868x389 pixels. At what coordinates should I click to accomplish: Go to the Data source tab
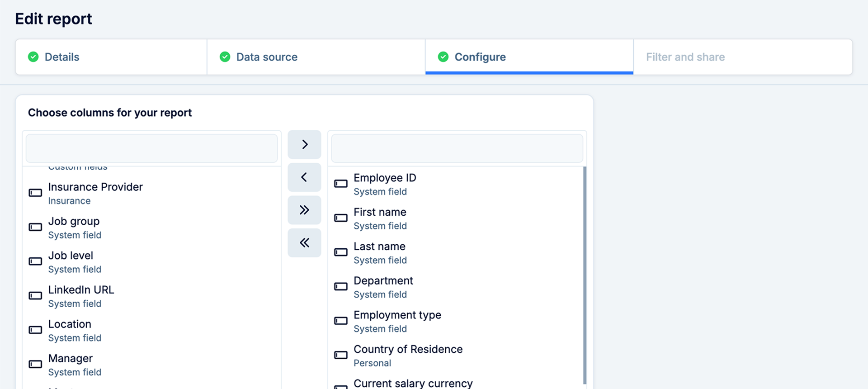pyautogui.click(x=267, y=57)
